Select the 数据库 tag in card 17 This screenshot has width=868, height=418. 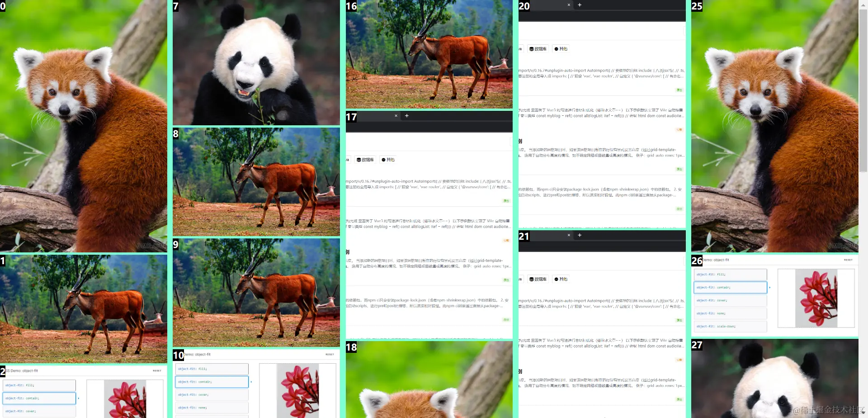coord(365,160)
